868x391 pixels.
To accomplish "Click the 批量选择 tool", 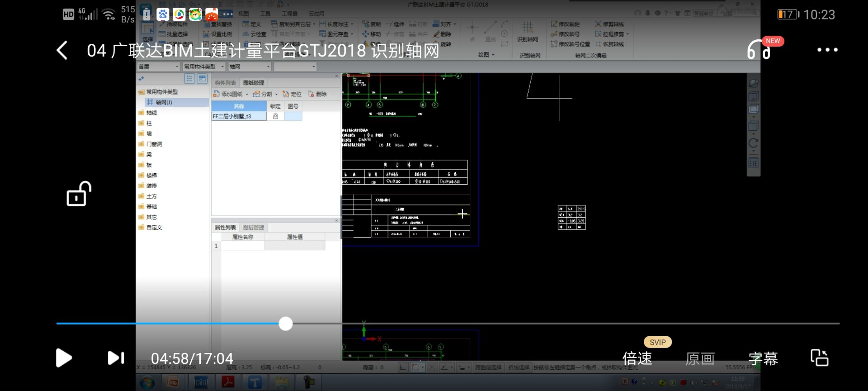I will [173, 34].
